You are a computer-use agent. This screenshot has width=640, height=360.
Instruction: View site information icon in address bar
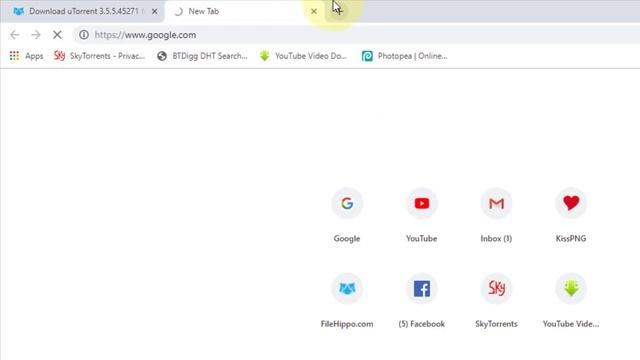point(84,35)
